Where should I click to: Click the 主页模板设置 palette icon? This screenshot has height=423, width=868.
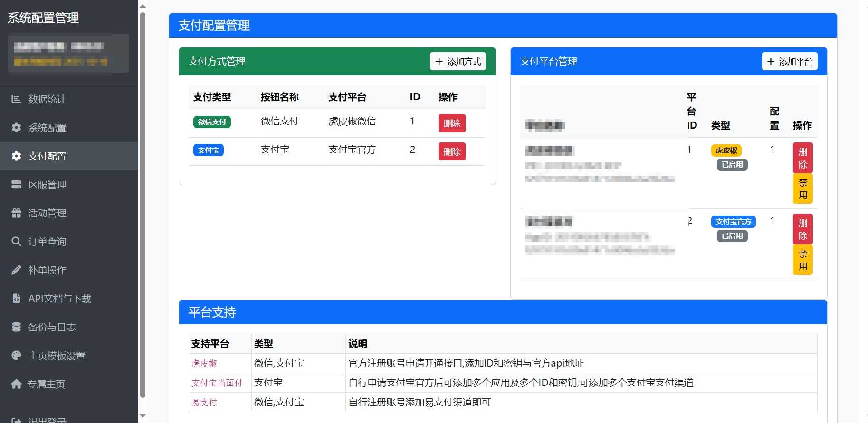[x=16, y=356]
